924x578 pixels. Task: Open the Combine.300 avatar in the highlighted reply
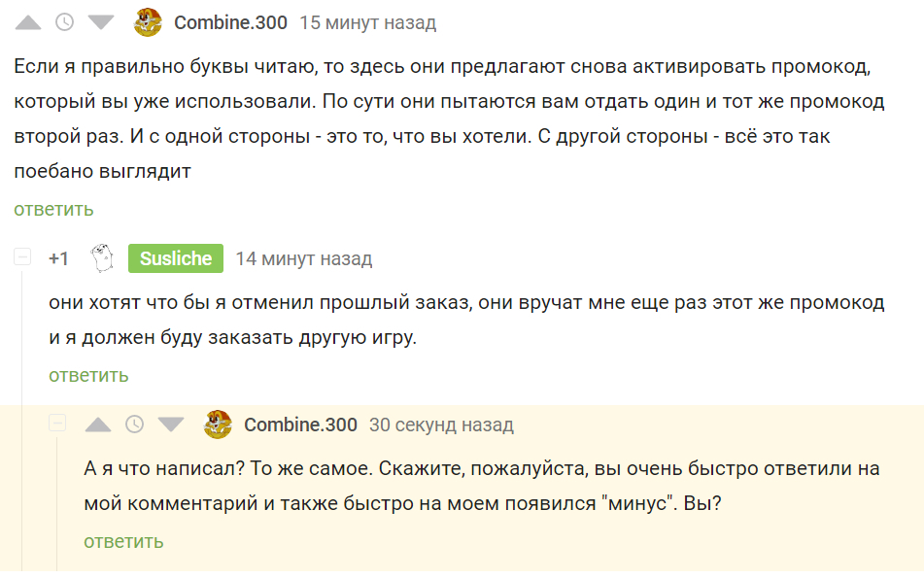click(x=219, y=425)
